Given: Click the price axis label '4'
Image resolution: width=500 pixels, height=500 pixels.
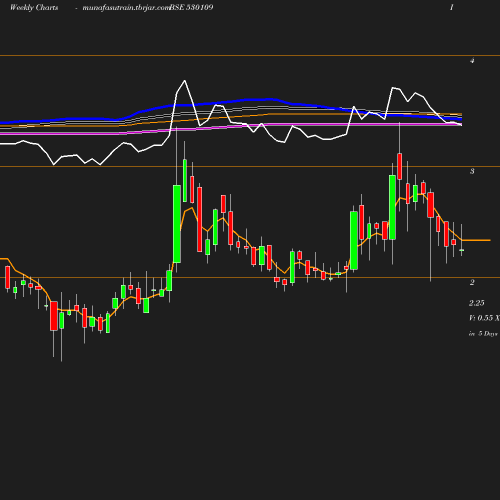Looking at the screenshot, I should (472, 61).
